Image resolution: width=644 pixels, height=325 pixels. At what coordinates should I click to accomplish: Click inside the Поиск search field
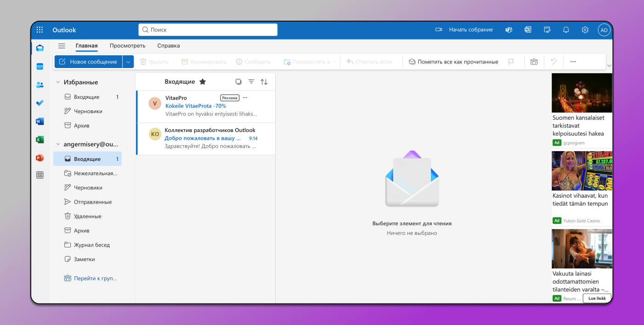pyautogui.click(x=208, y=29)
